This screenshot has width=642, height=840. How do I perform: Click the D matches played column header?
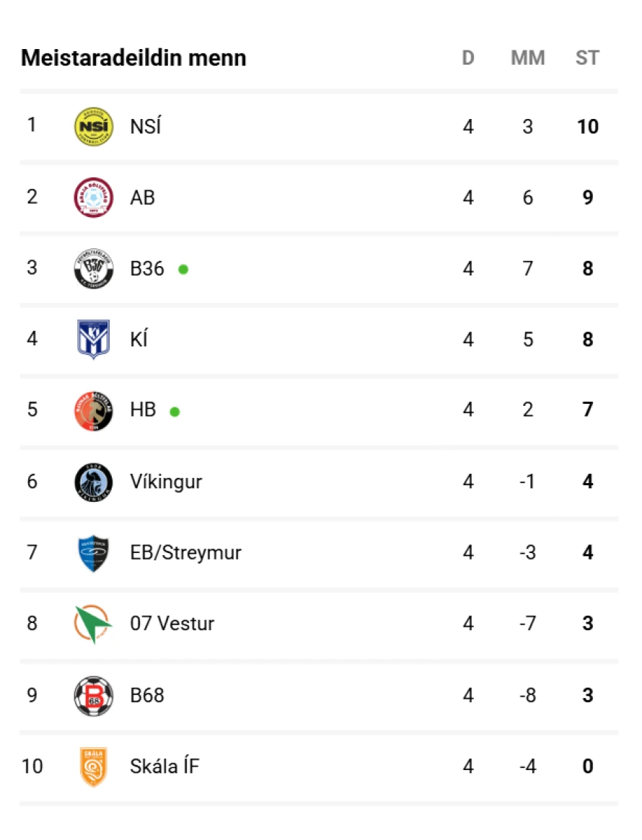(468, 58)
